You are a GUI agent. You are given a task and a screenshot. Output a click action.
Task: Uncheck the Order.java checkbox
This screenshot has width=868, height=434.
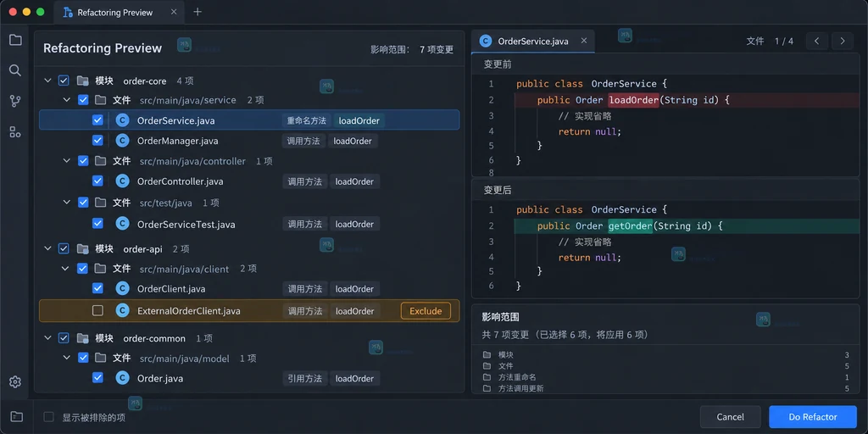pyautogui.click(x=97, y=378)
